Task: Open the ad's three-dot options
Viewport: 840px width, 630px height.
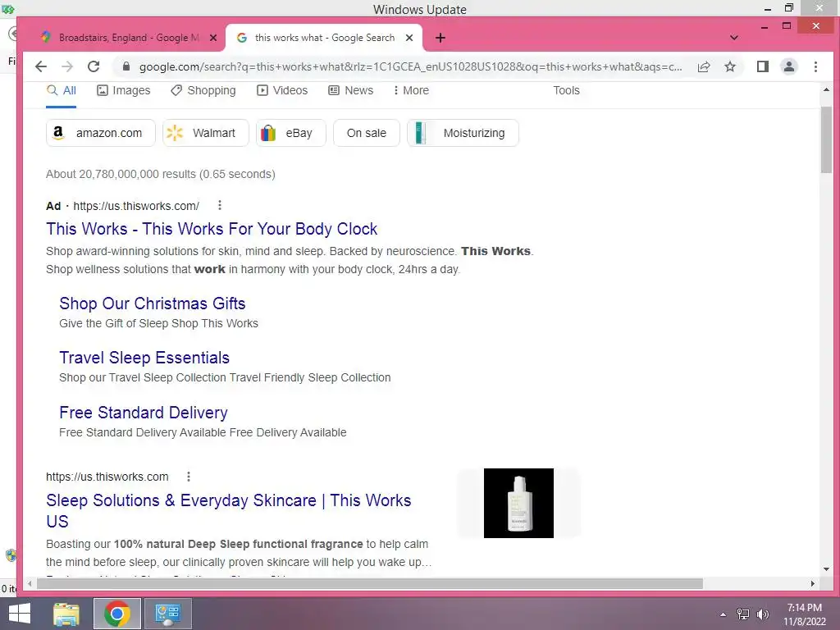Action: click(220, 205)
